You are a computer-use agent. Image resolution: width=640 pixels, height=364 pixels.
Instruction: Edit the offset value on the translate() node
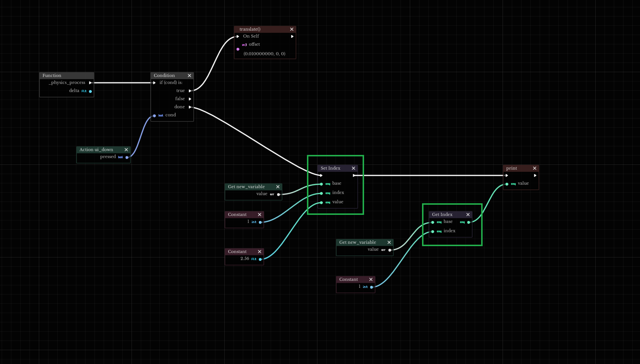click(264, 54)
